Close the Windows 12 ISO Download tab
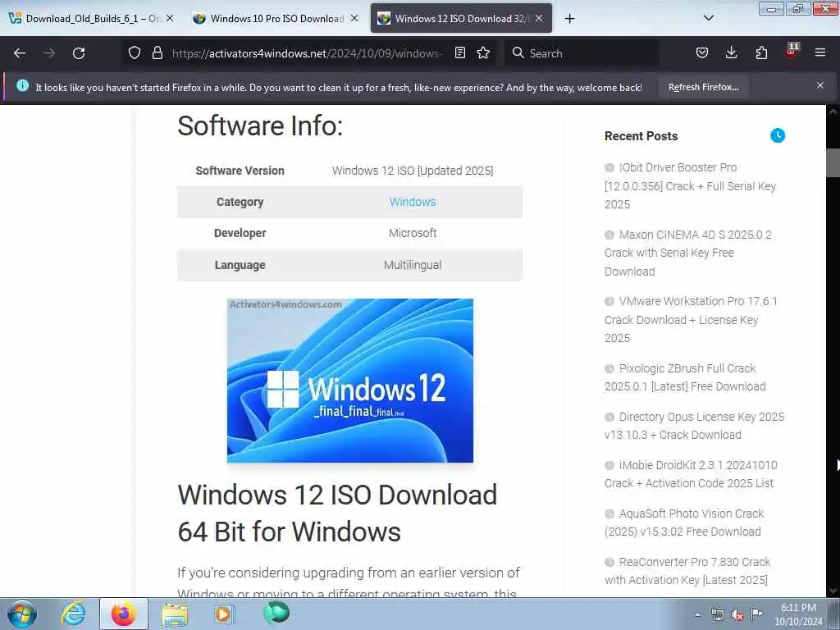The width and height of the screenshot is (840, 630). click(539, 18)
